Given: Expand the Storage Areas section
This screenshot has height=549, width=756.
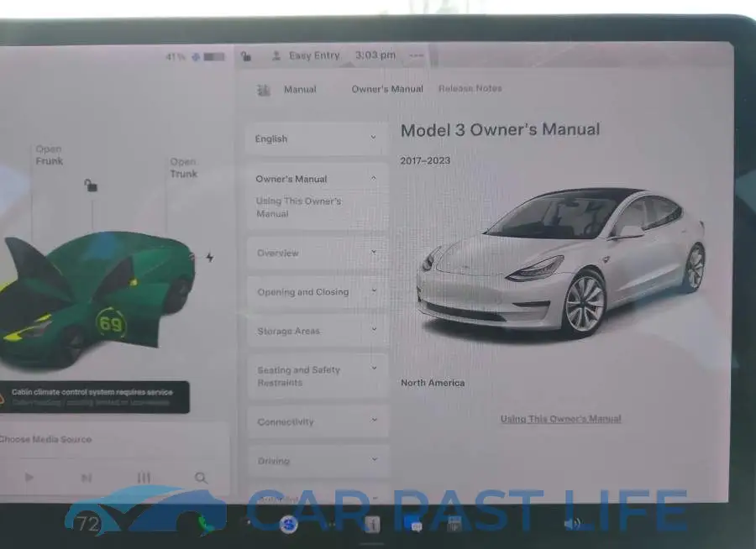Looking at the screenshot, I should pos(317,331).
